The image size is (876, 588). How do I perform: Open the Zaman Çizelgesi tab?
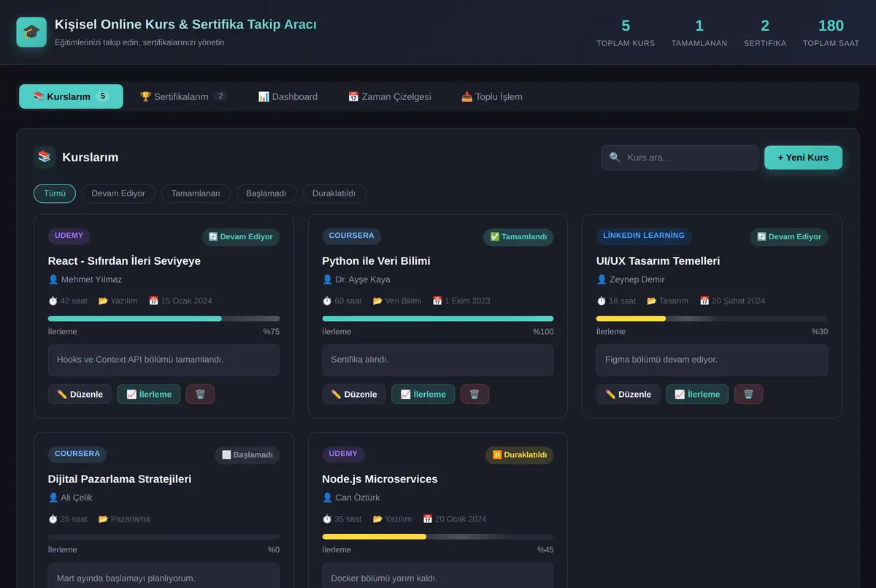[x=389, y=96]
